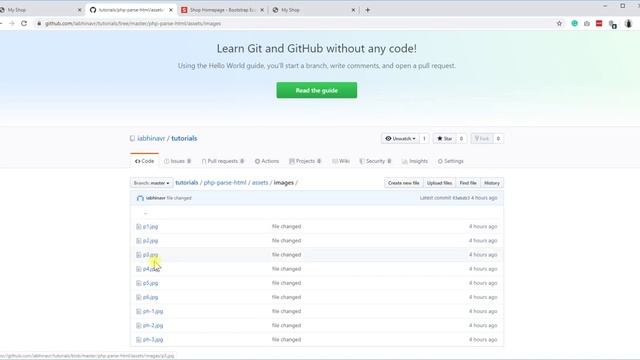Viewport: 640px width, 360px height.
Task: Click the green Read the guide button
Action: point(316,90)
